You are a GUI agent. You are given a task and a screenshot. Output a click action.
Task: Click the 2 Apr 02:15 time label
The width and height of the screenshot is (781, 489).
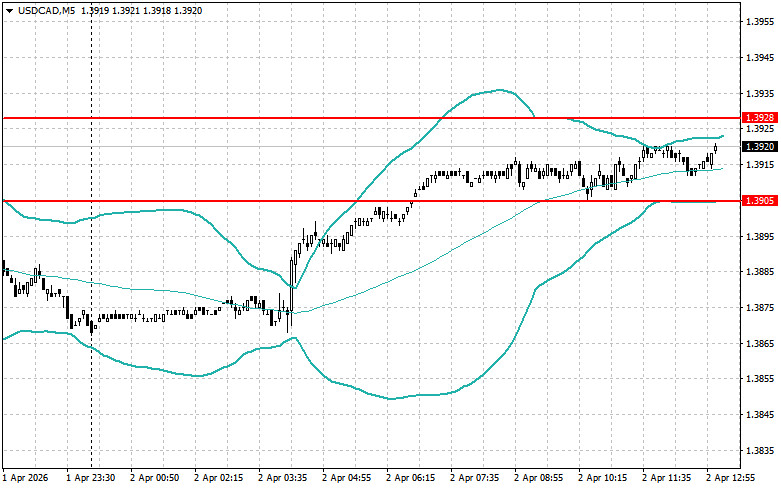pyautogui.click(x=219, y=478)
